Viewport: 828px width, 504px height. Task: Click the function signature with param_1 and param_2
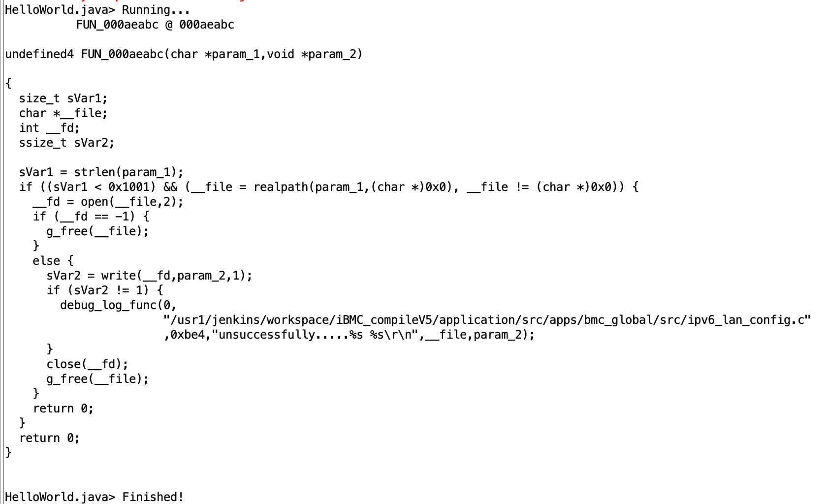184,54
